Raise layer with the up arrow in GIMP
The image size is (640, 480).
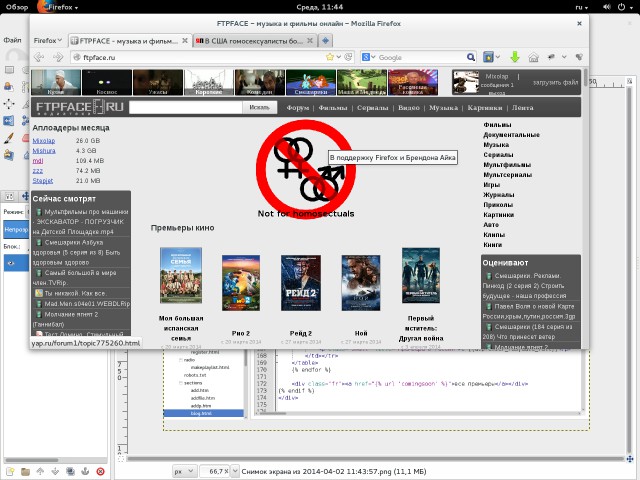tap(40, 471)
